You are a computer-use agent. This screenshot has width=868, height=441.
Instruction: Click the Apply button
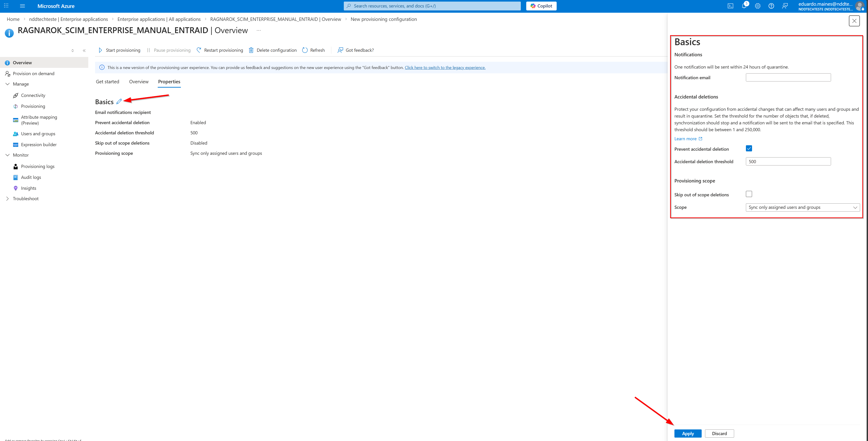(687, 434)
